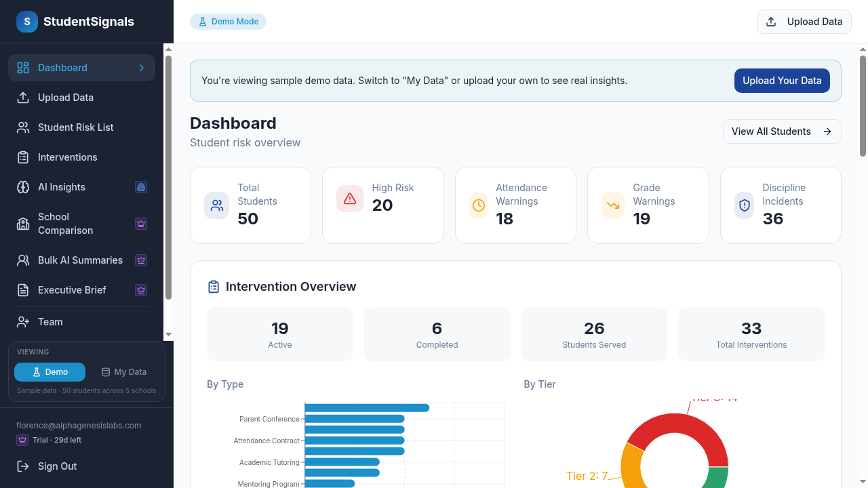Open Bulk AI Summaries page
Viewport: 868px width, 488px height.
tap(81, 260)
